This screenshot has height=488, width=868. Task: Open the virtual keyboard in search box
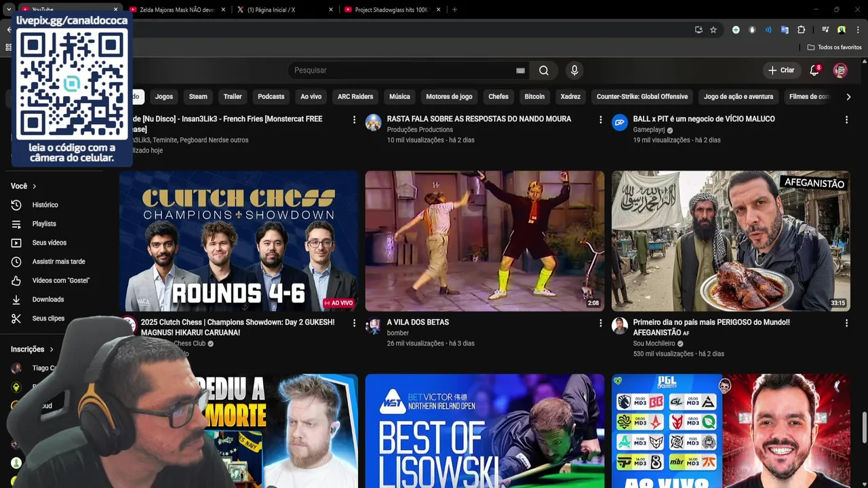tap(520, 70)
